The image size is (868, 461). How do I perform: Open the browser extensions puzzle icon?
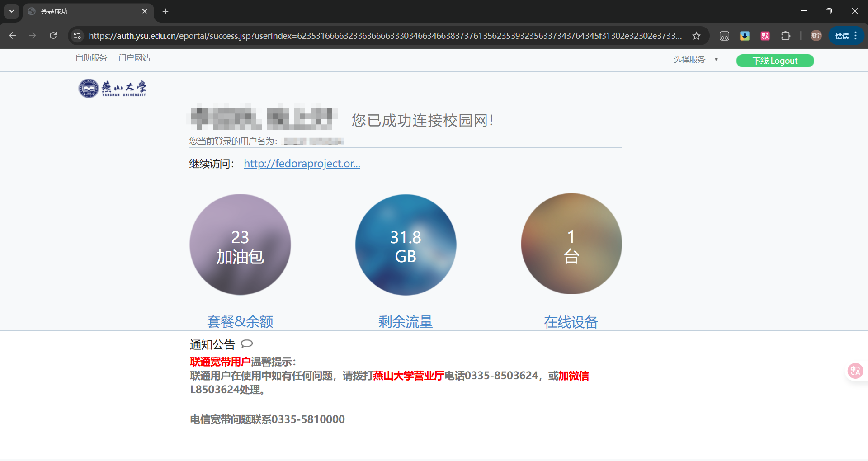click(786, 36)
